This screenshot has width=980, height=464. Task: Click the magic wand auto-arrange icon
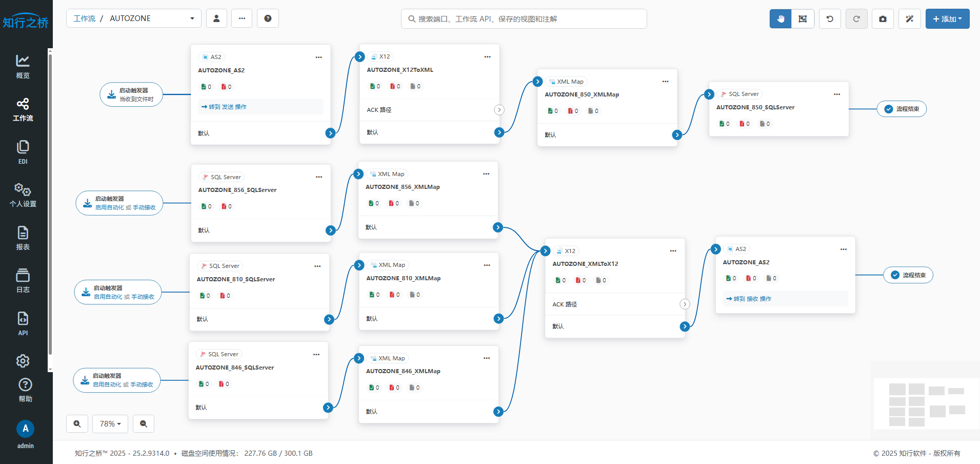pyautogui.click(x=909, y=19)
